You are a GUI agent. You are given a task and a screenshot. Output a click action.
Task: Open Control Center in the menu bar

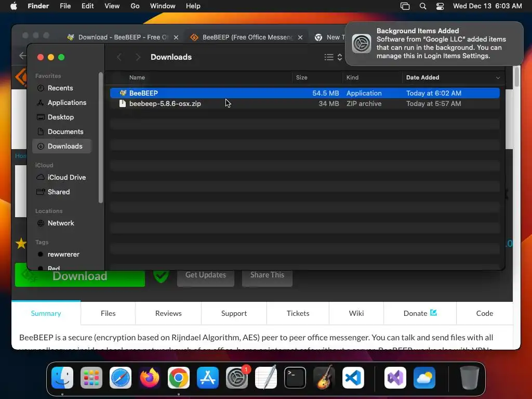pos(440,6)
